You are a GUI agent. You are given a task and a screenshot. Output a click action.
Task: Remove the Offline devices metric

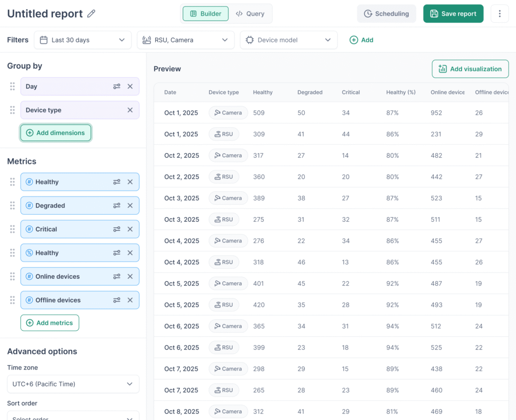[x=131, y=300]
